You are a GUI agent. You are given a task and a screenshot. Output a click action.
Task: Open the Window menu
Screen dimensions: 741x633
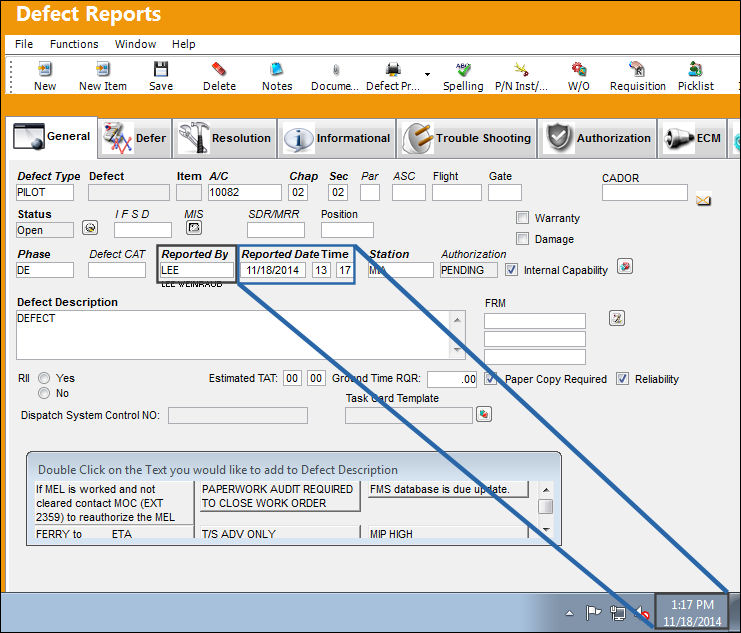pyautogui.click(x=135, y=44)
